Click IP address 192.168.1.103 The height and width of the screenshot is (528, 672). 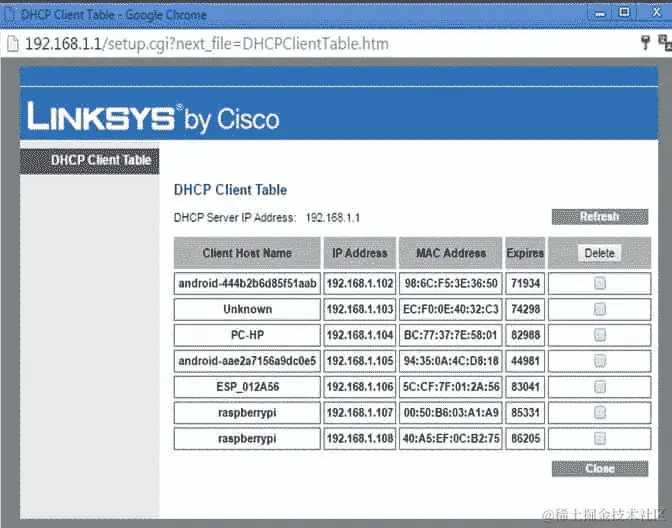point(360,309)
